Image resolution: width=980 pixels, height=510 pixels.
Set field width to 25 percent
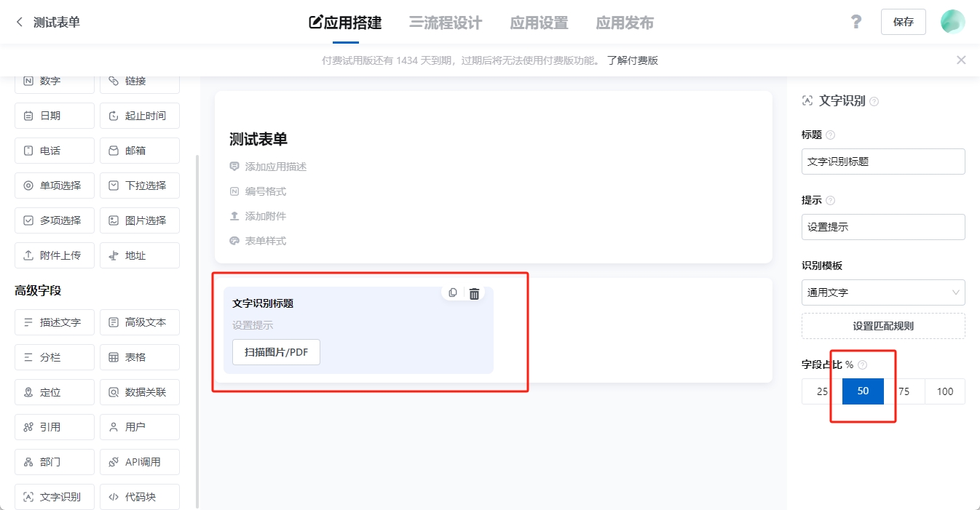pos(822,391)
